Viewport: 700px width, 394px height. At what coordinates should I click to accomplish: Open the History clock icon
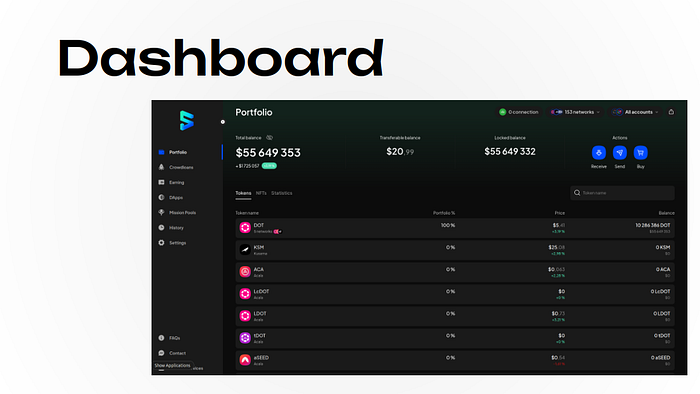pos(161,228)
